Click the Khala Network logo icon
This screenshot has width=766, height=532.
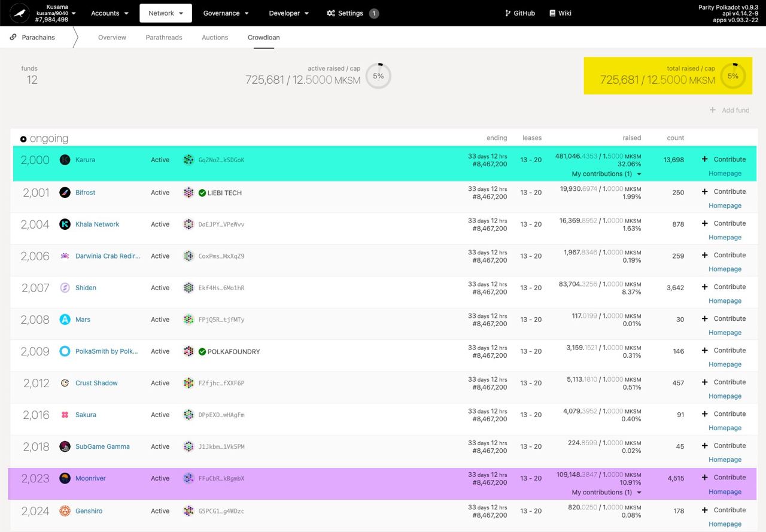click(x=65, y=224)
